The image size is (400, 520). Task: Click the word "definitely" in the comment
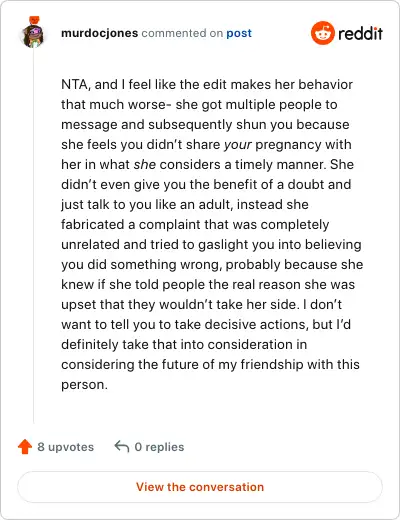click(90, 344)
